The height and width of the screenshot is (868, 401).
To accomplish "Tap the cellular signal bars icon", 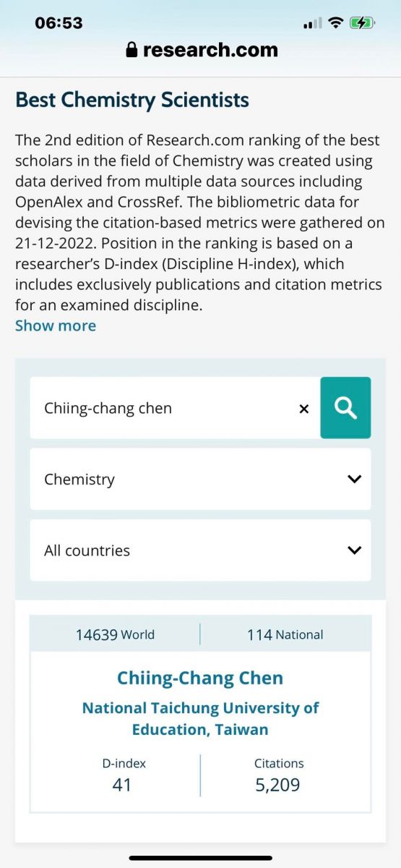I will point(312,24).
